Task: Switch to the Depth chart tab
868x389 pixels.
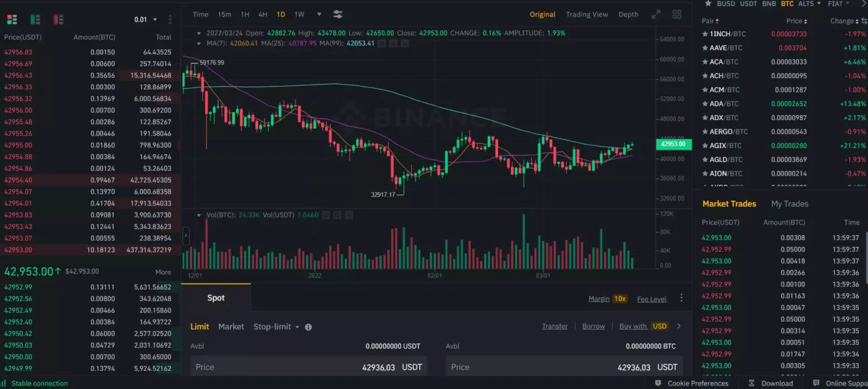Action: pos(628,15)
